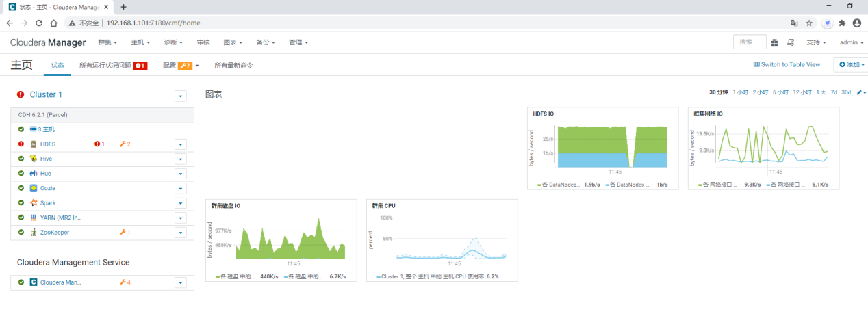Image resolution: width=868 pixels, height=329 pixels.
Task: Open the Cluster 1 link
Action: click(x=46, y=95)
